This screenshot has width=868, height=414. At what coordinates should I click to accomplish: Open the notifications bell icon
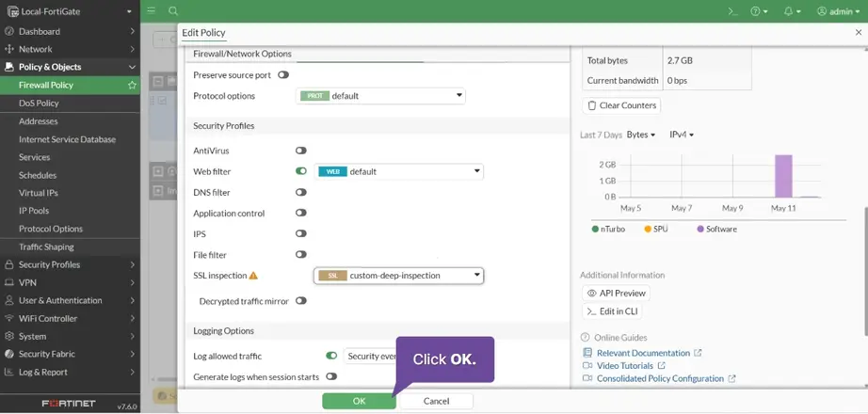(792, 11)
